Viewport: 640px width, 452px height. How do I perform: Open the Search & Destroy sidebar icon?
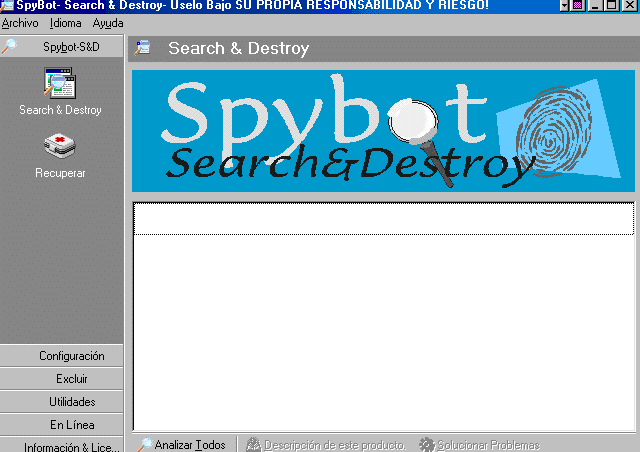point(60,83)
